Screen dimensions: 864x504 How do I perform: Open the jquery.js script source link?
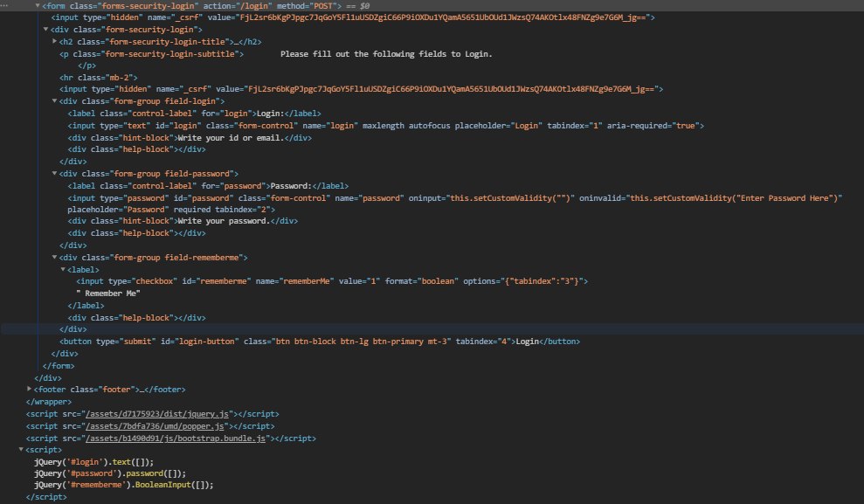[x=156, y=414]
